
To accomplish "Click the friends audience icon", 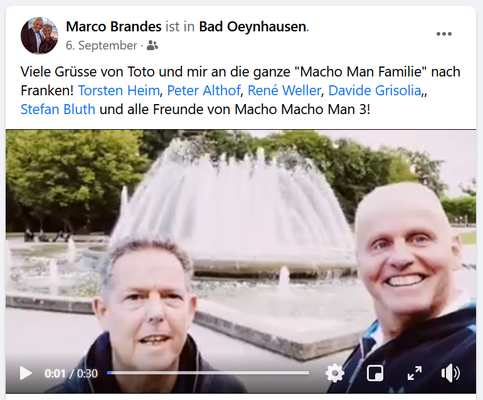I will (152, 45).
